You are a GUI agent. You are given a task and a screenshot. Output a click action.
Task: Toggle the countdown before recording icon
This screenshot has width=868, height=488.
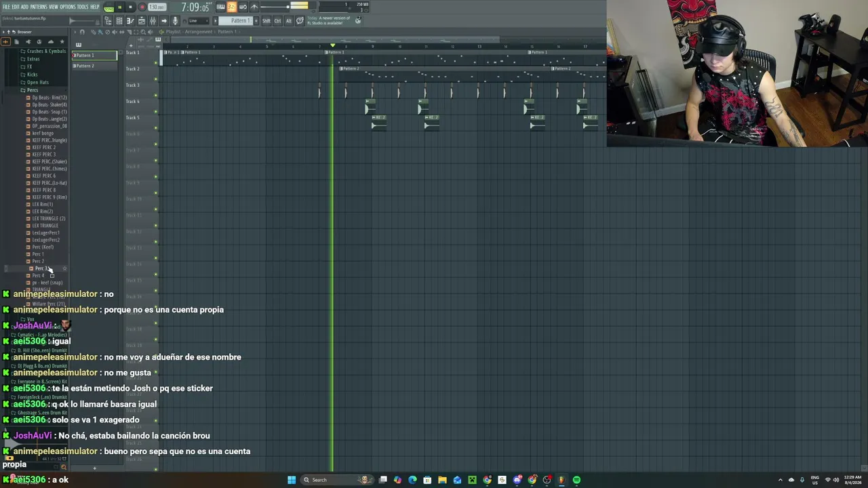(x=232, y=7)
